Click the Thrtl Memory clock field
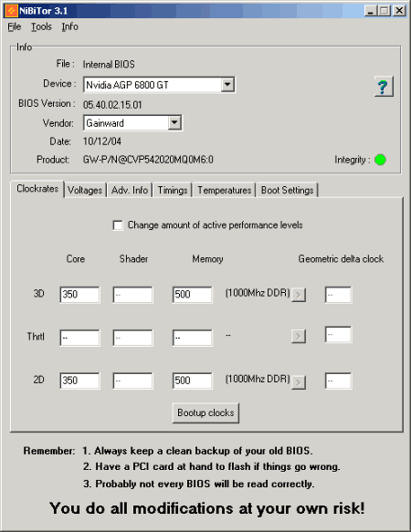411x532 pixels. [x=192, y=338]
